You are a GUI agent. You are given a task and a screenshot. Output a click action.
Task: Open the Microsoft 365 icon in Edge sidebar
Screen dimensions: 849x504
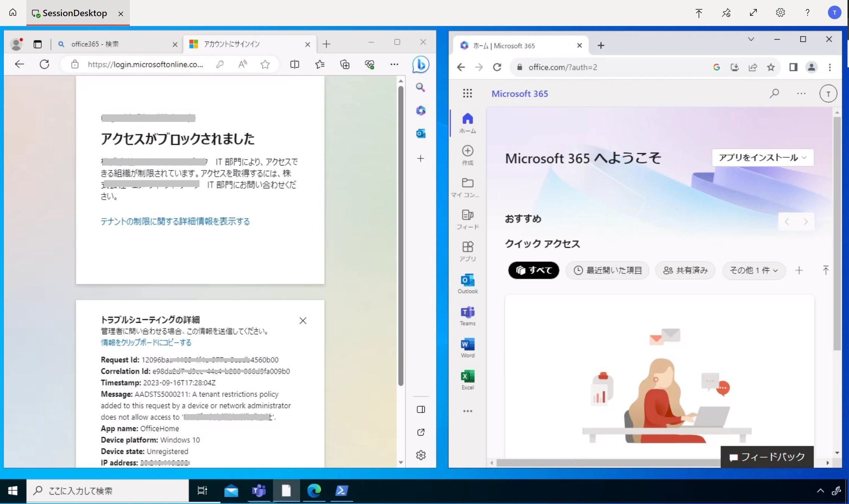tap(421, 111)
